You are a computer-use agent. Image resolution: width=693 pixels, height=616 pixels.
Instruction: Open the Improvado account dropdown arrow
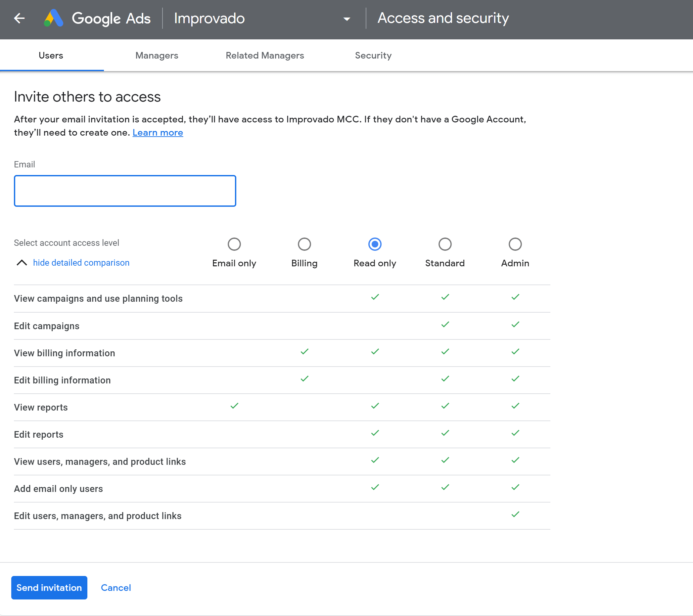tap(346, 19)
